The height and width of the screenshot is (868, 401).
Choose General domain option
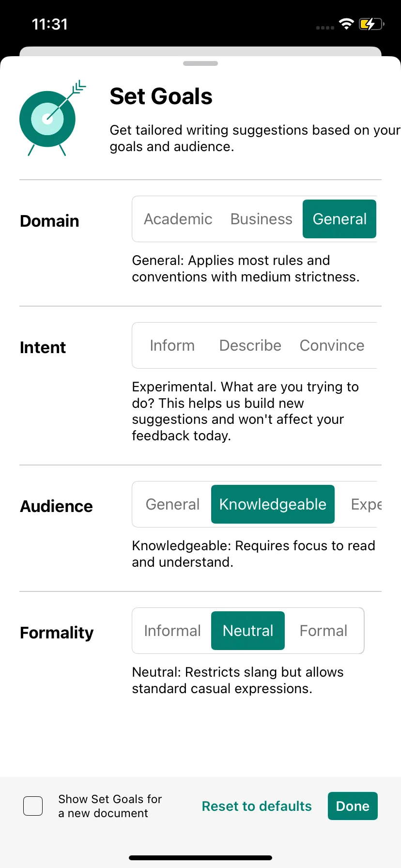339,219
